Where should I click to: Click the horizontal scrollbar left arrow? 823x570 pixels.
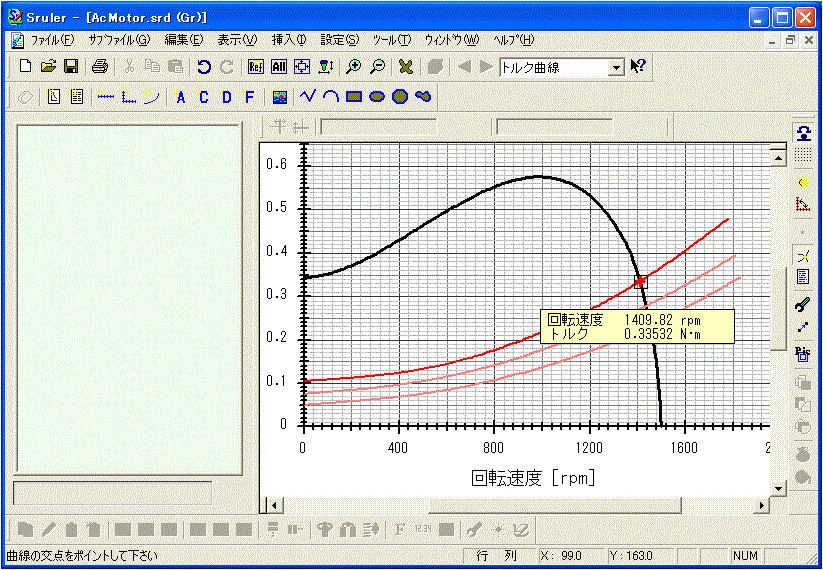click(x=275, y=505)
